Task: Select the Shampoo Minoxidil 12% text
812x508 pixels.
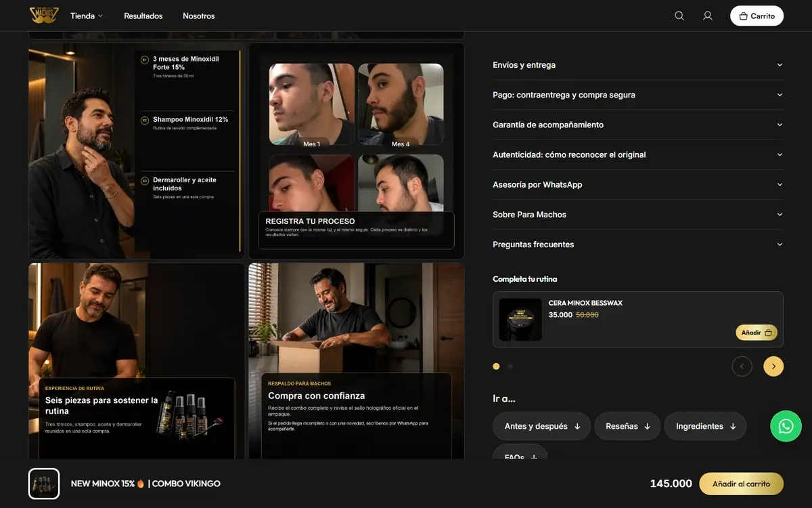Action: pos(190,119)
